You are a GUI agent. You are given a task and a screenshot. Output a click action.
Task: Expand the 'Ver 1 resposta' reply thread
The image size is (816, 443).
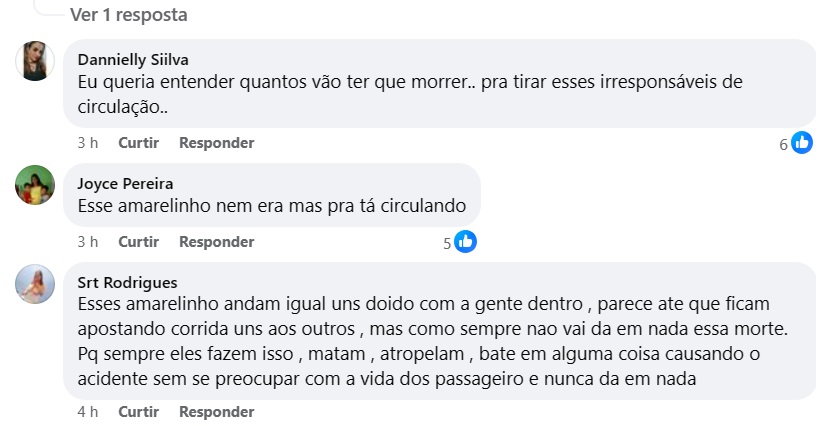click(x=128, y=16)
